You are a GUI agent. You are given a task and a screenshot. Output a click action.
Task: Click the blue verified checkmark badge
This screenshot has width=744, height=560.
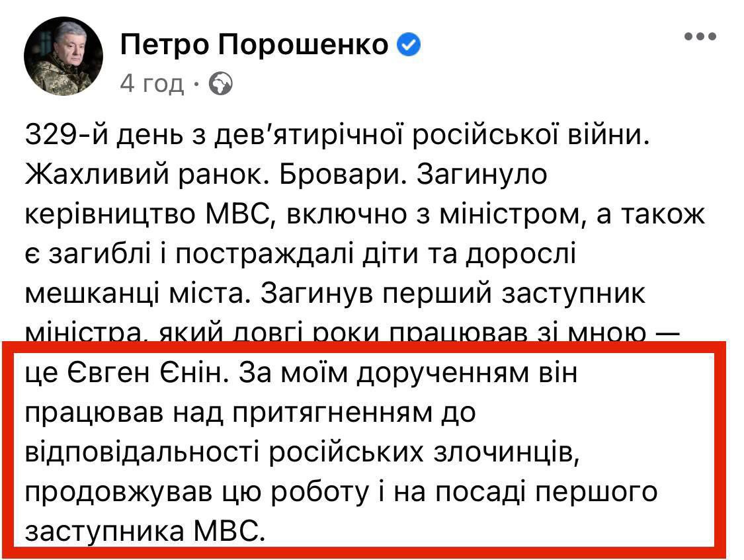click(x=408, y=45)
